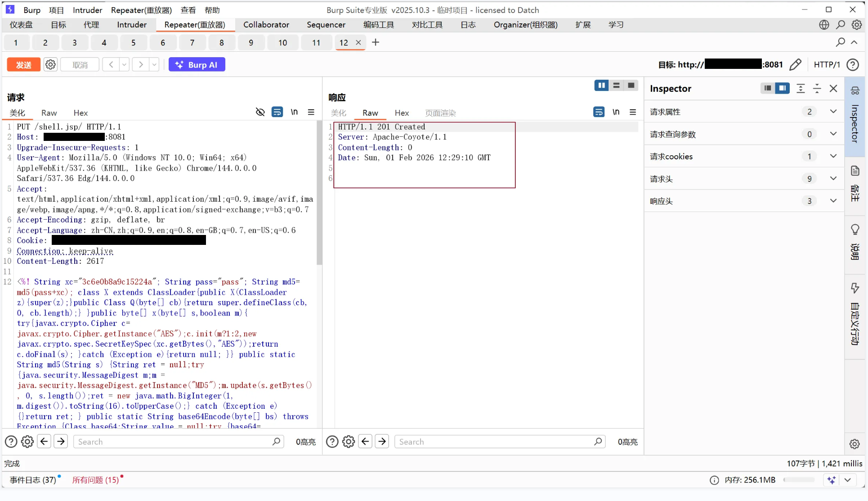Select the left Inspector layout toggle
The height and width of the screenshot is (501, 868).
[768, 88]
